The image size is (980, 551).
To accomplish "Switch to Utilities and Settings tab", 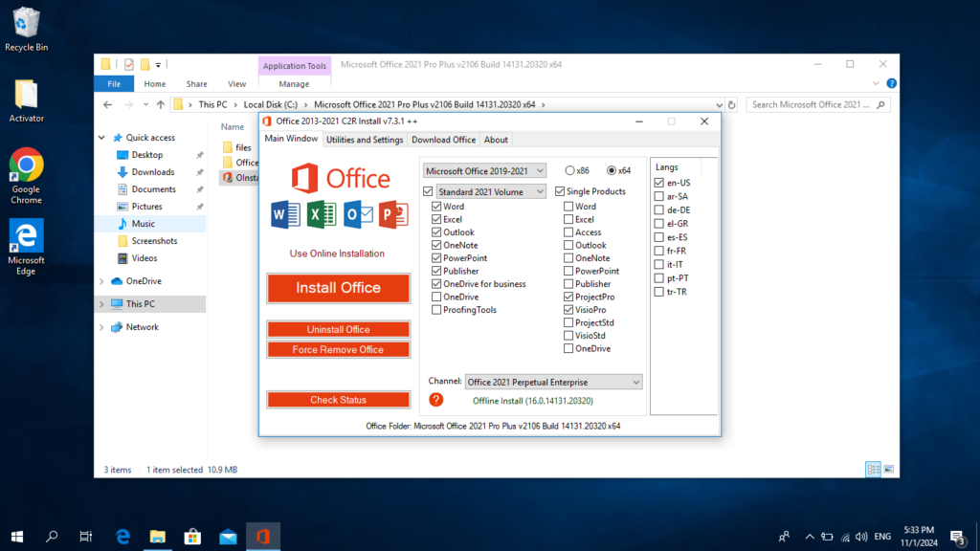I will click(x=365, y=140).
